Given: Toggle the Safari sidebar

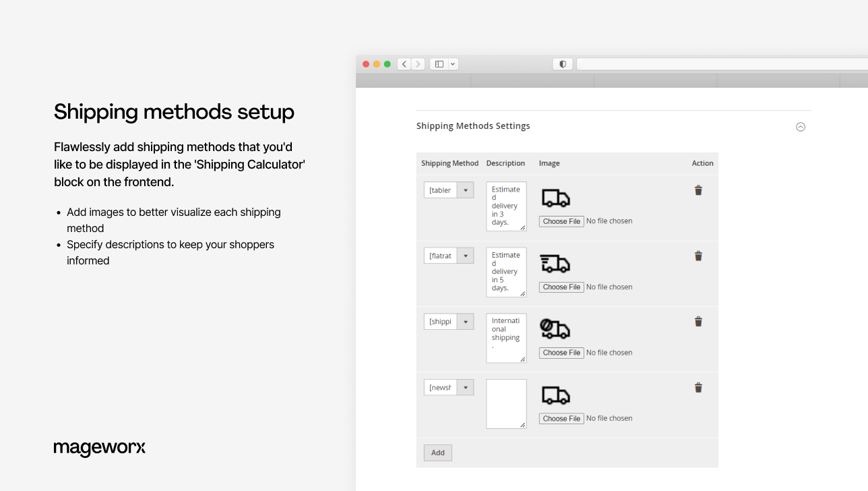Looking at the screenshot, I should 437,63.
